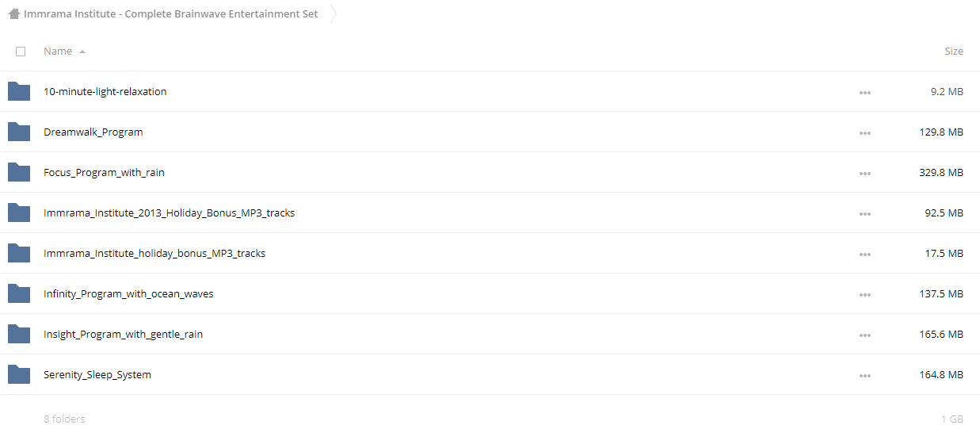Open more options for Dreamwalk_Program
The height and width of the screenshot is (448, 980).
point(864,133)
